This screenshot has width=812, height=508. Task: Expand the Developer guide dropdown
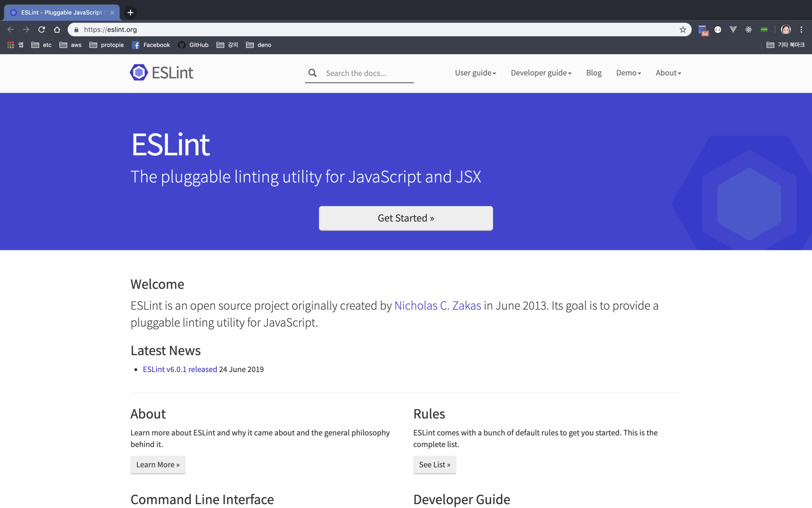click(541, 73)
